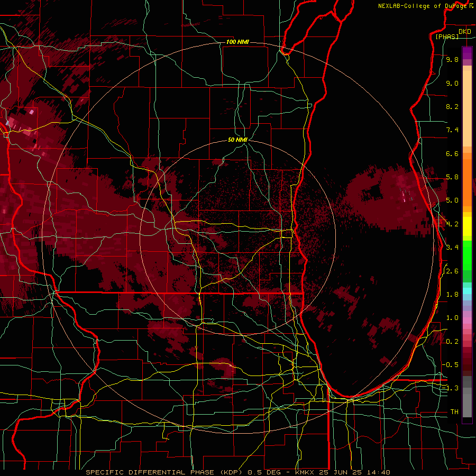
Task: Select the 3.4 scale value
Action: (452, 248)
